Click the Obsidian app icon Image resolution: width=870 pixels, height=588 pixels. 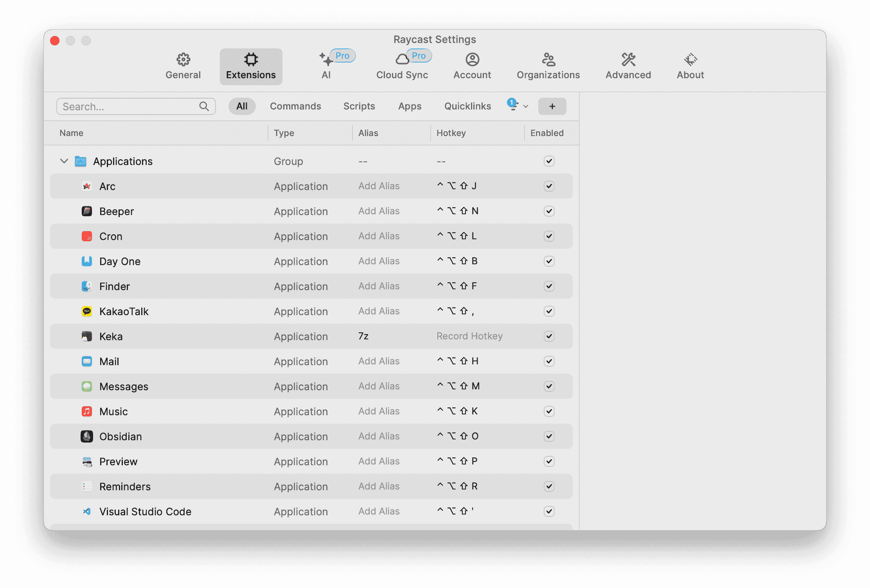[x=87, y=436]
